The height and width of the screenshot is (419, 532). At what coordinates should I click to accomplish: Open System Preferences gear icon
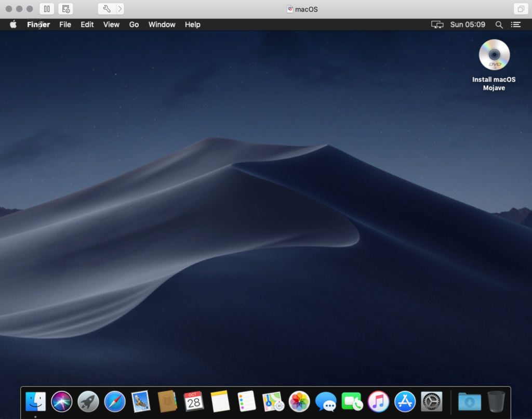431,401
